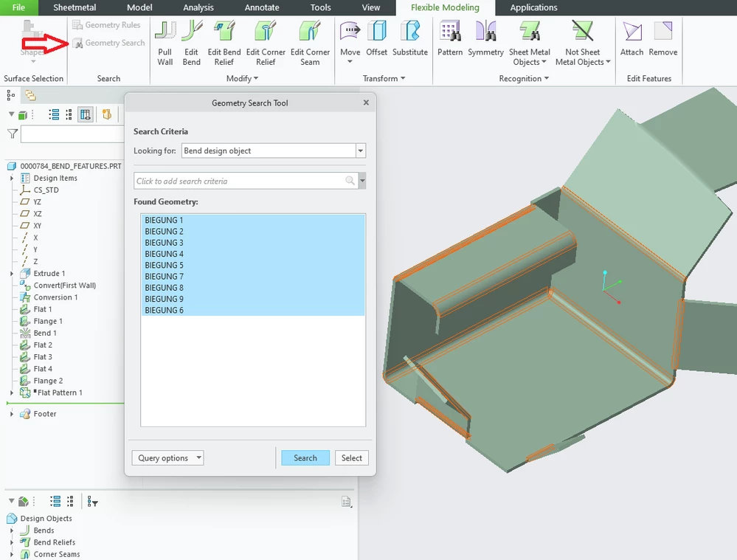Select the Pull Wall tool

coord(165,42)
